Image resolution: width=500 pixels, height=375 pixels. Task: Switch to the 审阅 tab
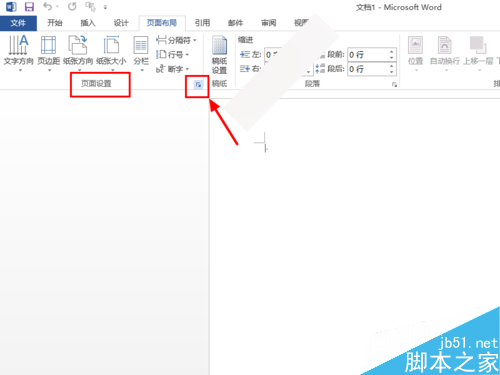tap(268, 23)
